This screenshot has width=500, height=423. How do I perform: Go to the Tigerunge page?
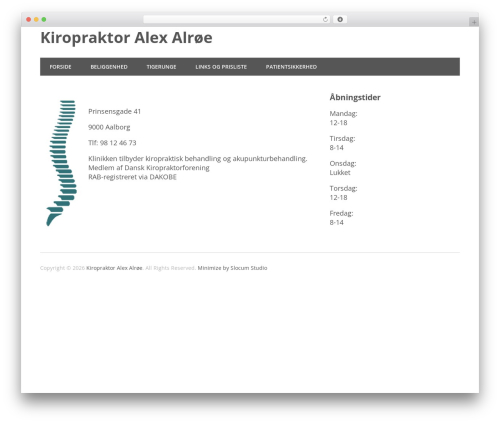point(161,67)
